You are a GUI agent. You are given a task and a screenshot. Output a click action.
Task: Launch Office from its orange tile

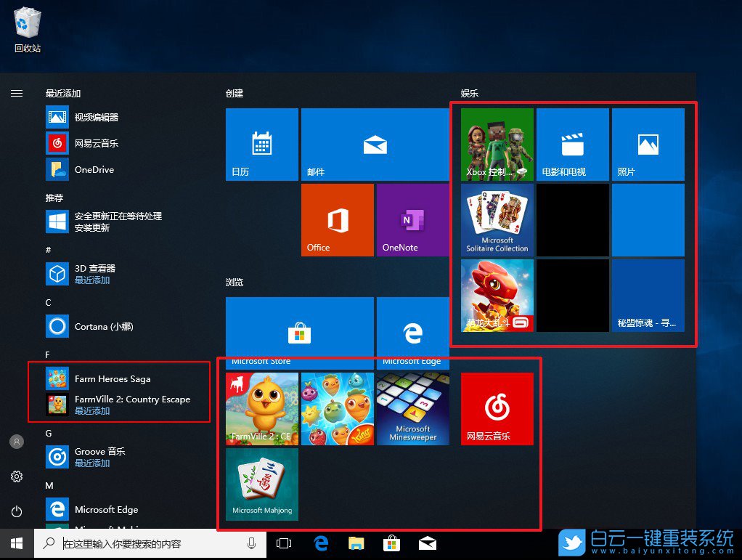[336, 220]
